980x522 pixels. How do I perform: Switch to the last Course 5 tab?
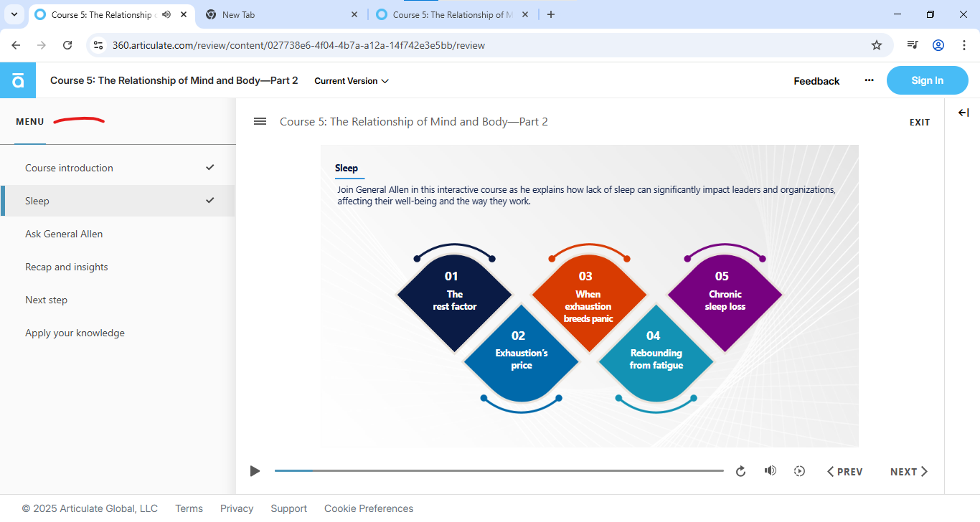(452, 14)
